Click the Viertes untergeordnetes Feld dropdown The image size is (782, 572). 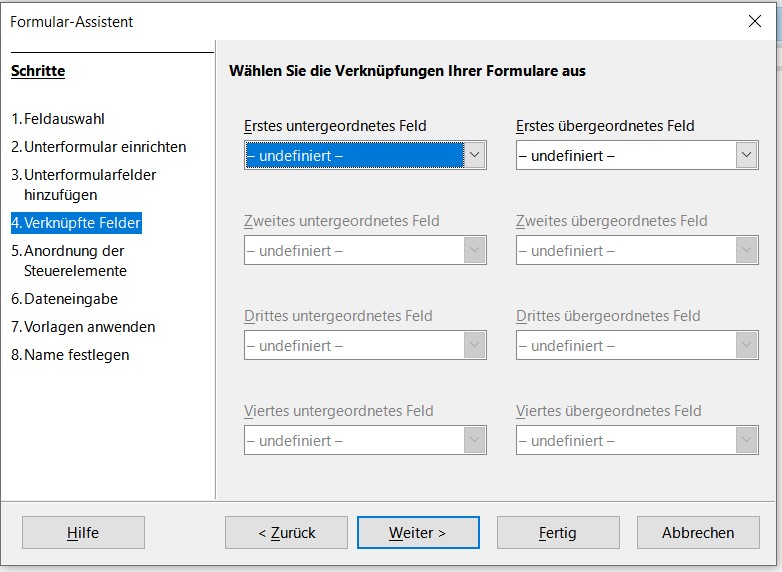365,441
